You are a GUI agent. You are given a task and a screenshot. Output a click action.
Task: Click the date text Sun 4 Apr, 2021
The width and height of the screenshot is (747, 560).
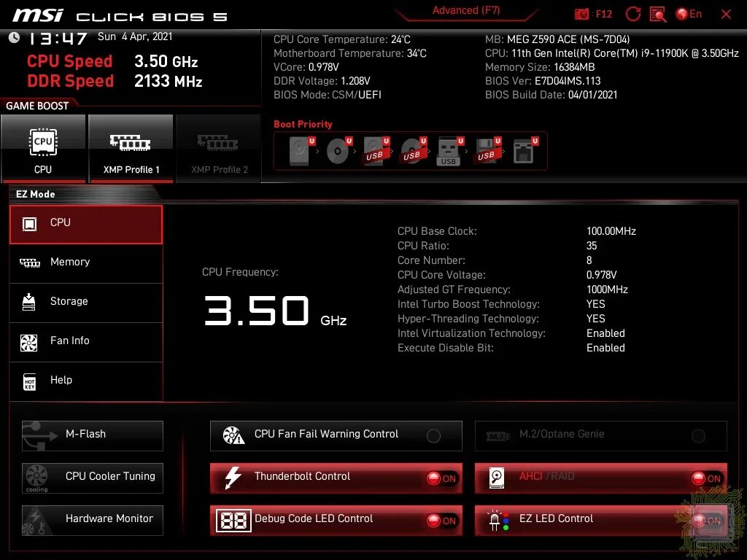[x=135, y=36]
